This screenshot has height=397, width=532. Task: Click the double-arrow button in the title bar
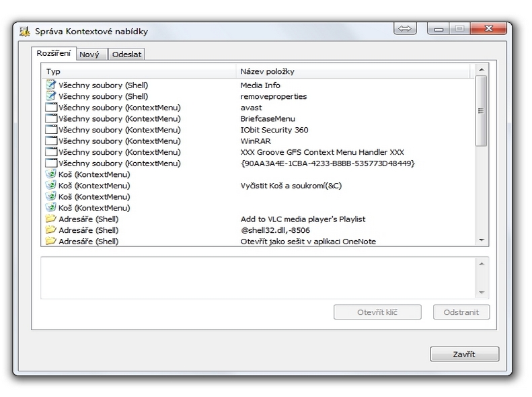click(405, 28)
